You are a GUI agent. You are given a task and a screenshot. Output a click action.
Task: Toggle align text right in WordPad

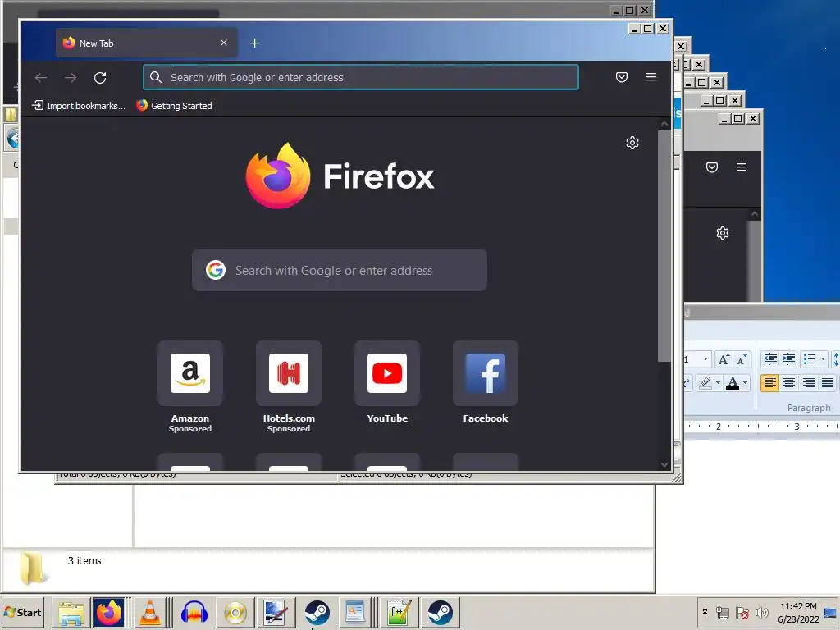808,382
